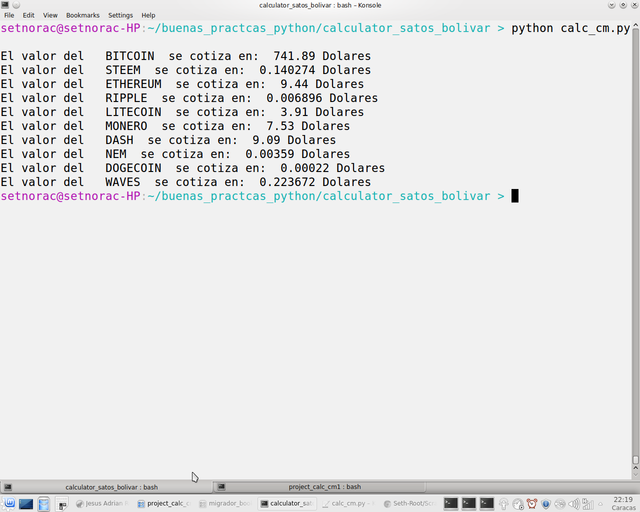Click the terminal icon on project_calc_cm1 tab
The width and height of the screenshot is (640, 512).
click(221, 487)
